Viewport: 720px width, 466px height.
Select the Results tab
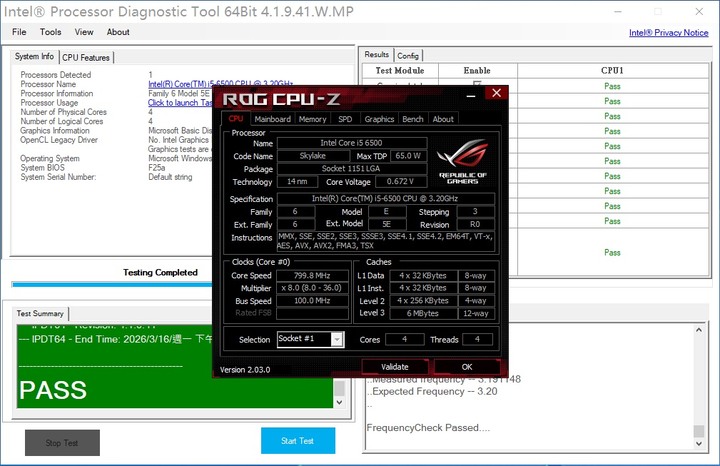(x=377, y=55)
